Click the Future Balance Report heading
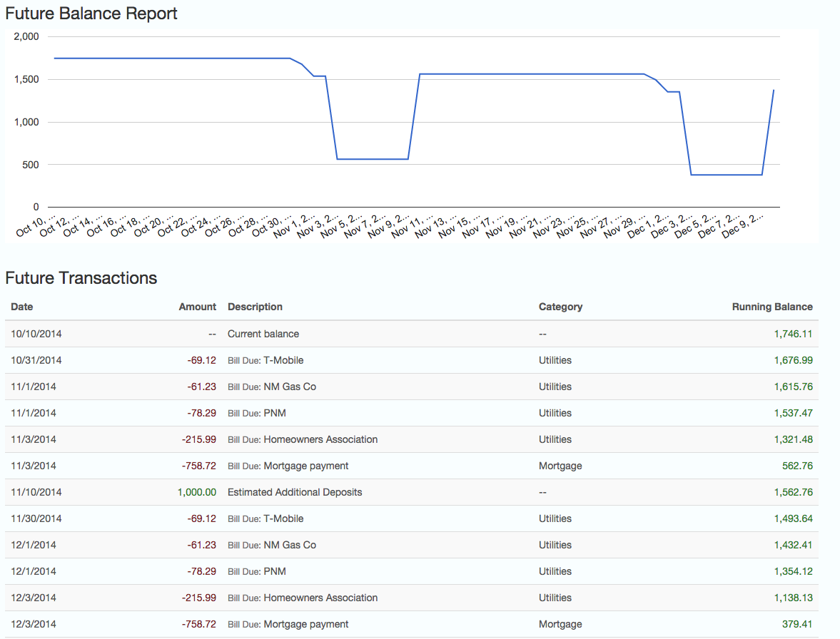Viewport: 840px width, 639px height. 91,14
